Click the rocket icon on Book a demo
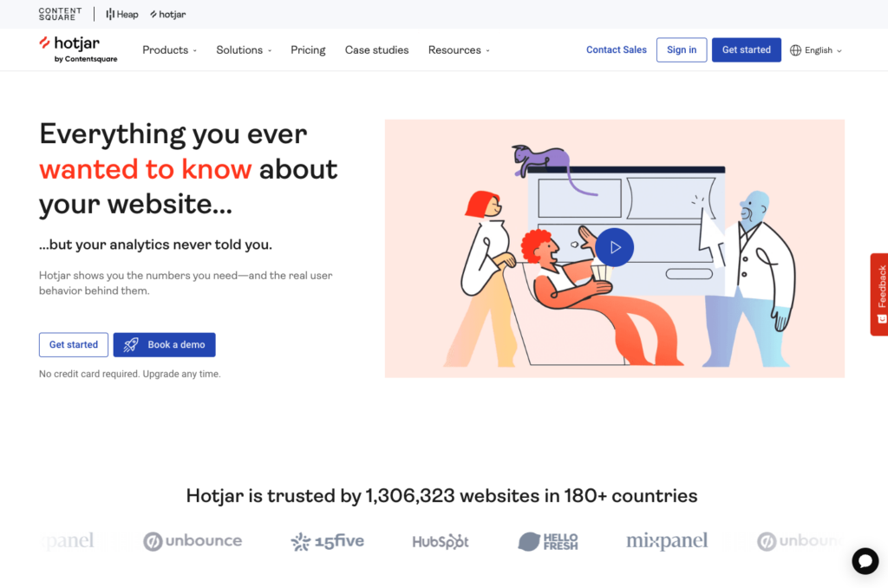888x588 pixels. (131, 344)
